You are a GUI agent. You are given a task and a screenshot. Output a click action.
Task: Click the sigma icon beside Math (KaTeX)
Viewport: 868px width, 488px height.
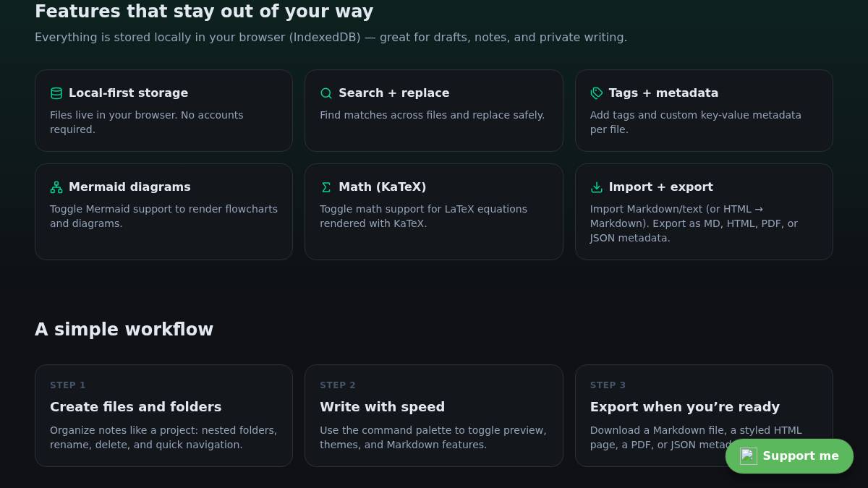pos(326,187)
